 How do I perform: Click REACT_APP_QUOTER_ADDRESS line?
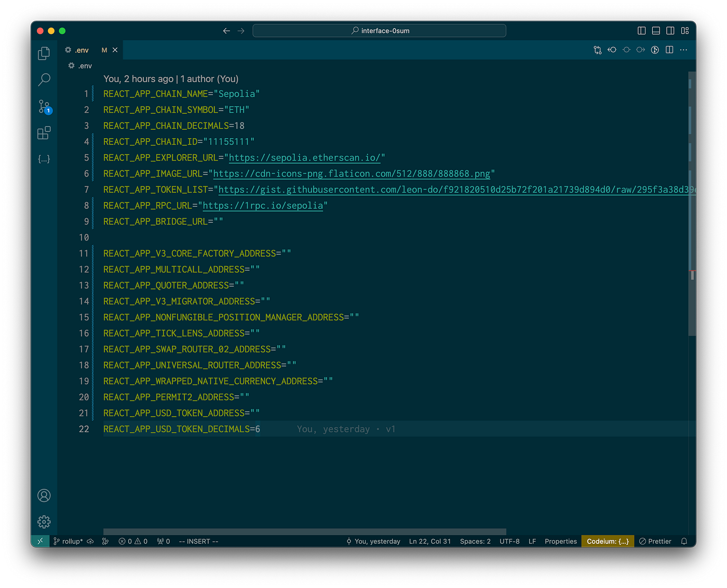tap(174, 286)
